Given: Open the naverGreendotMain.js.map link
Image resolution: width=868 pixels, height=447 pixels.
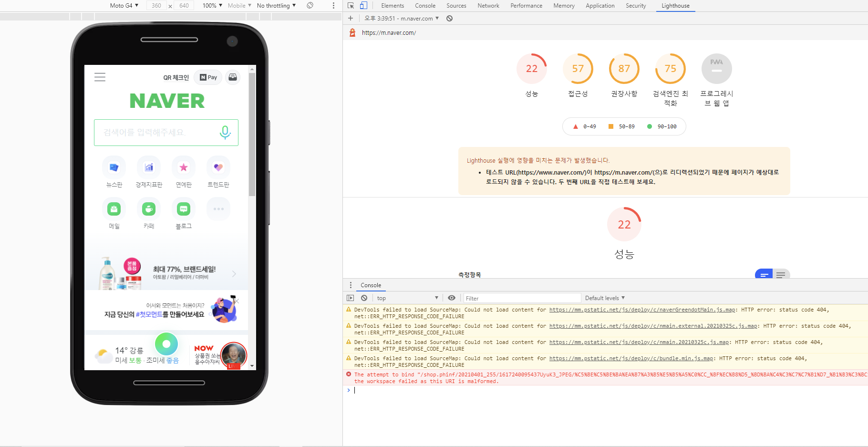Looking at the screenshot, I should (x=642, y=310).
